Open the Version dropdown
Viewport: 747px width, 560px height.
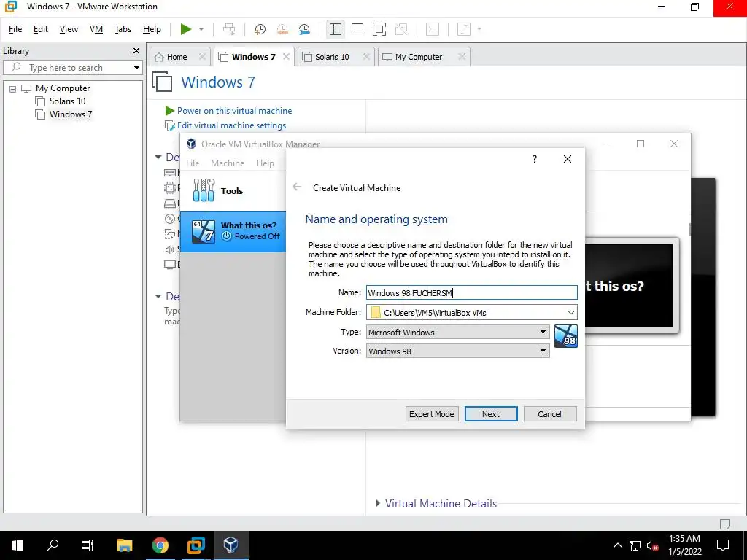click(457, 351)
